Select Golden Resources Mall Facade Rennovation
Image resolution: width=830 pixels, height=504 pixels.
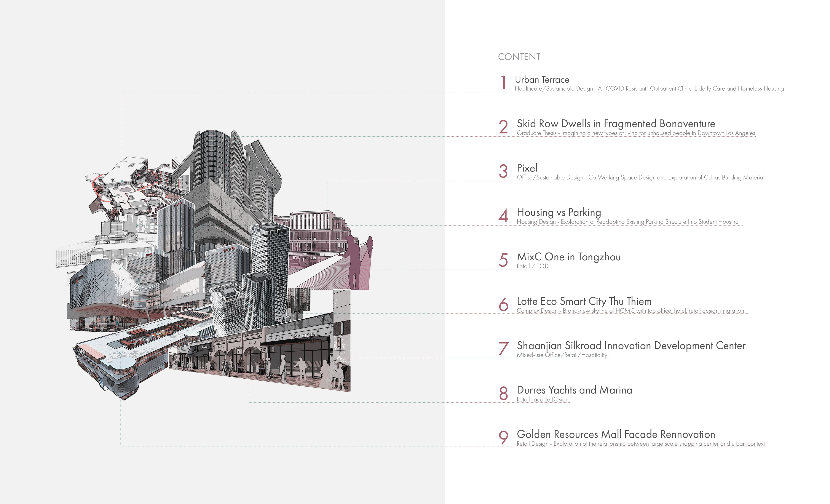pos(616,434)
